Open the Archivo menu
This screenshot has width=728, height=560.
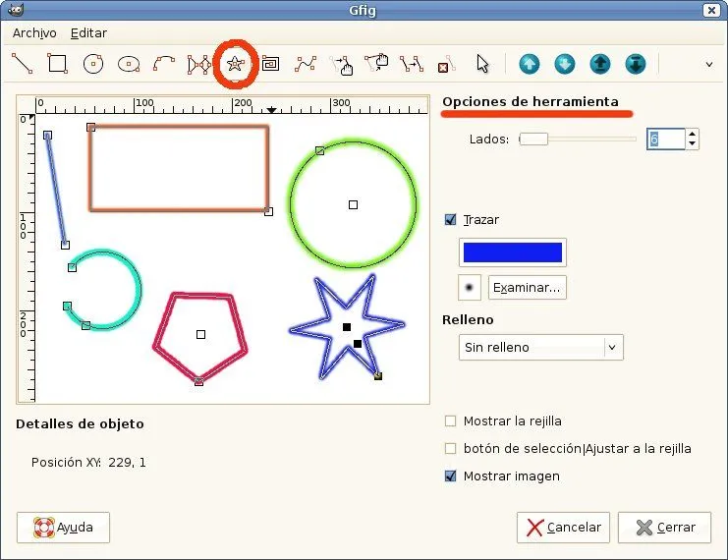coord(34,33)
